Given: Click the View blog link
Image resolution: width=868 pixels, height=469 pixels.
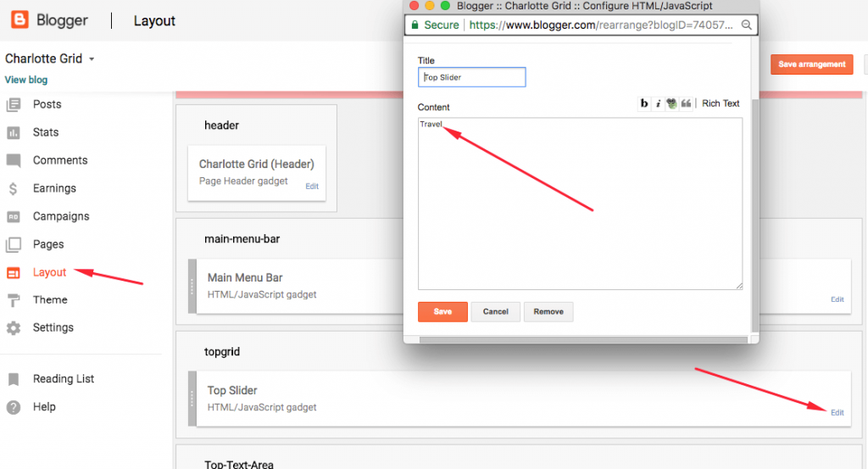Looking at the screenshot, I should coord(26,80).
